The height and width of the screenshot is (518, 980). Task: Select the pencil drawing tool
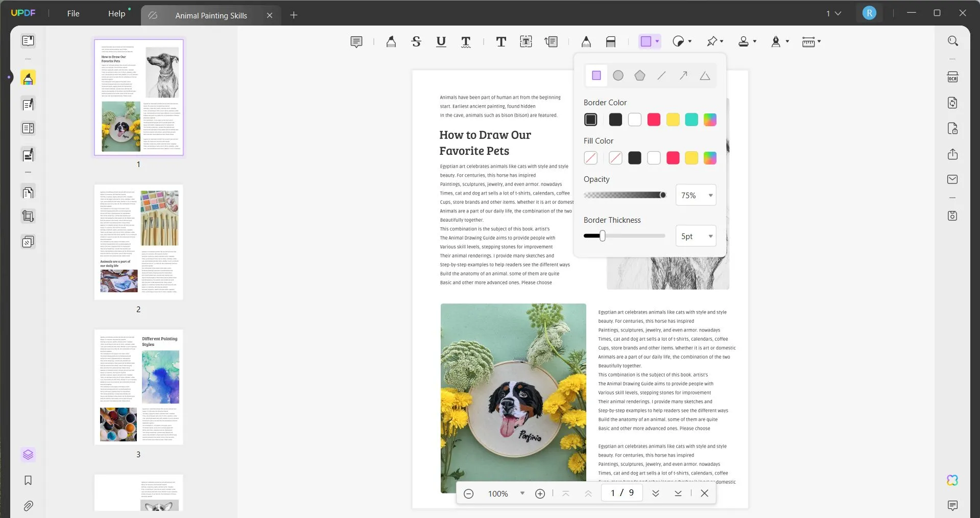pos(586,42)
